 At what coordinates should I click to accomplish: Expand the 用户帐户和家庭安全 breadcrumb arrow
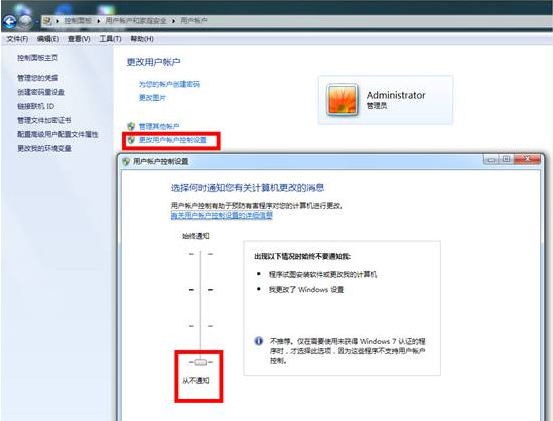point(174,21)
